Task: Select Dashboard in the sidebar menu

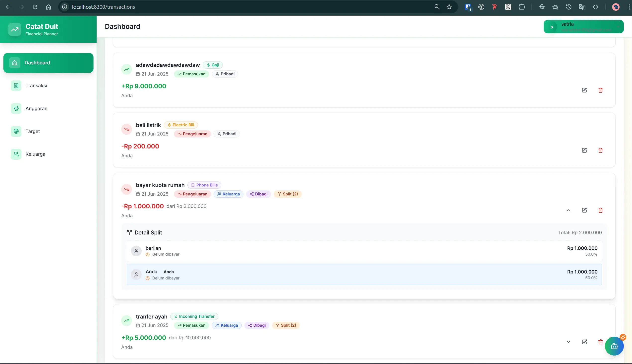Action: pos(48,62)
